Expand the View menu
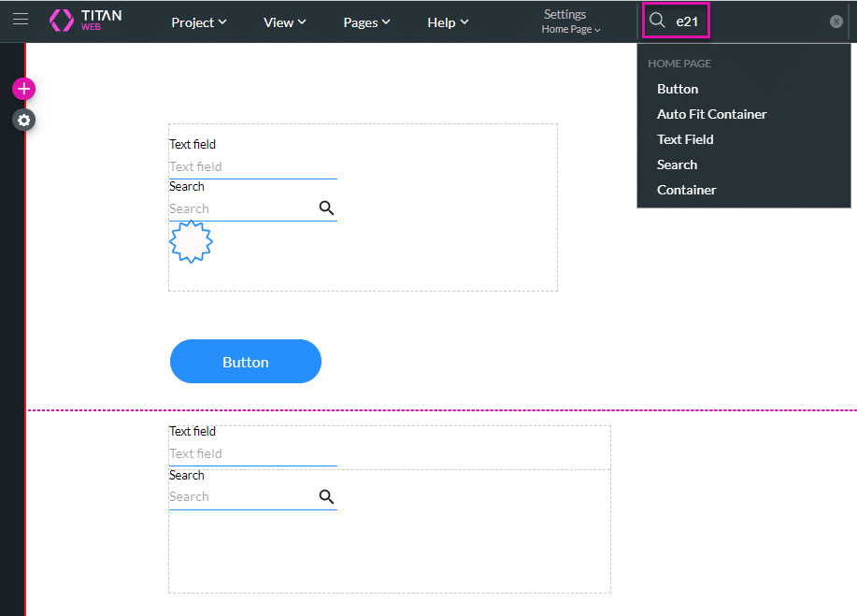Image resolution: width=857 pixels, height=616 pixels. click(285, 22)
